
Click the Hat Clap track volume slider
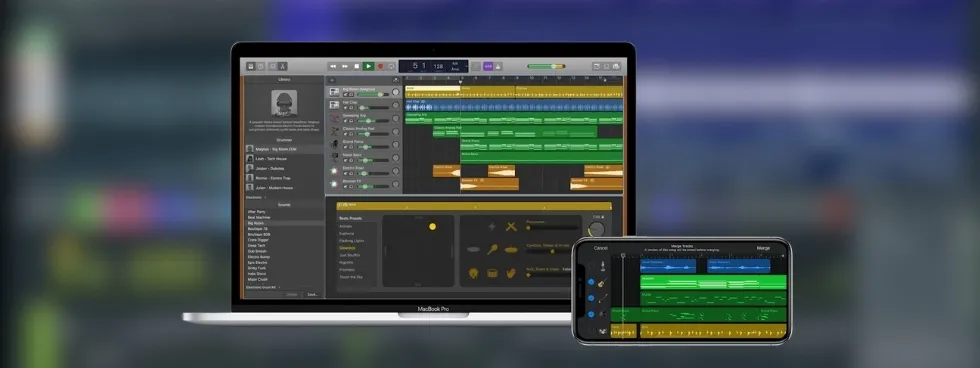tap(372, 107)
